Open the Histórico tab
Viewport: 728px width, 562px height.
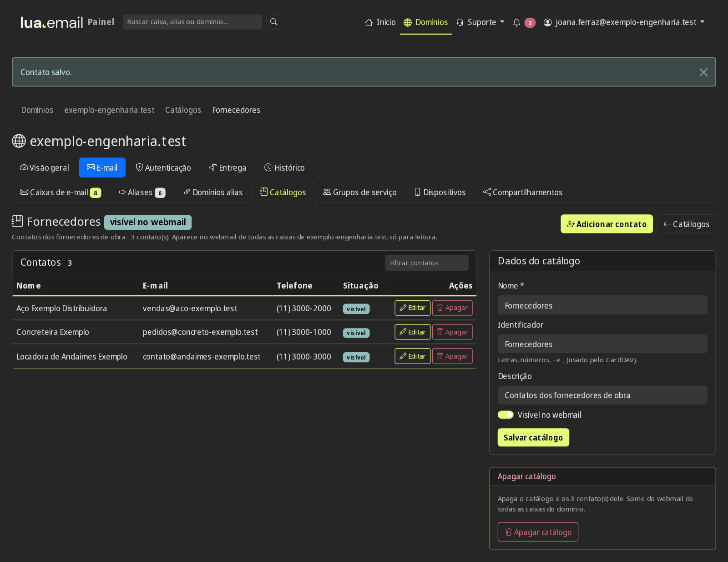tap(284, 167)
